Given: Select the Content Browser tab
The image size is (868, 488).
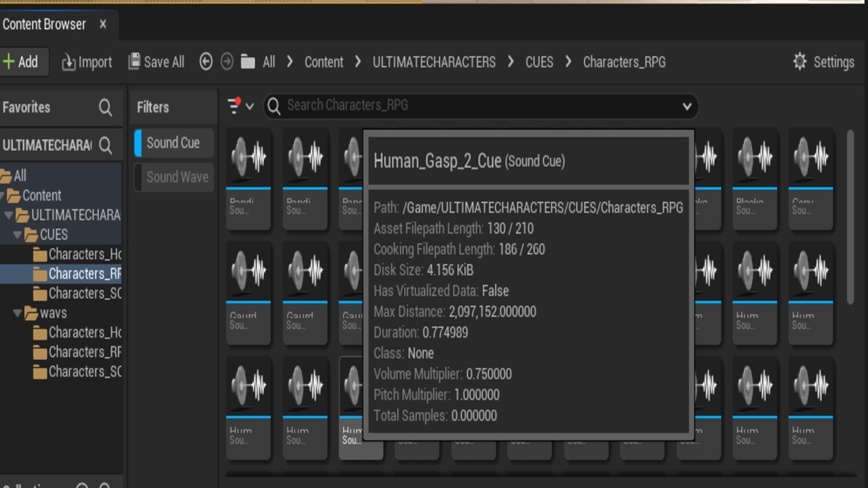Looking at the screenshot, I should pos(45,24).
